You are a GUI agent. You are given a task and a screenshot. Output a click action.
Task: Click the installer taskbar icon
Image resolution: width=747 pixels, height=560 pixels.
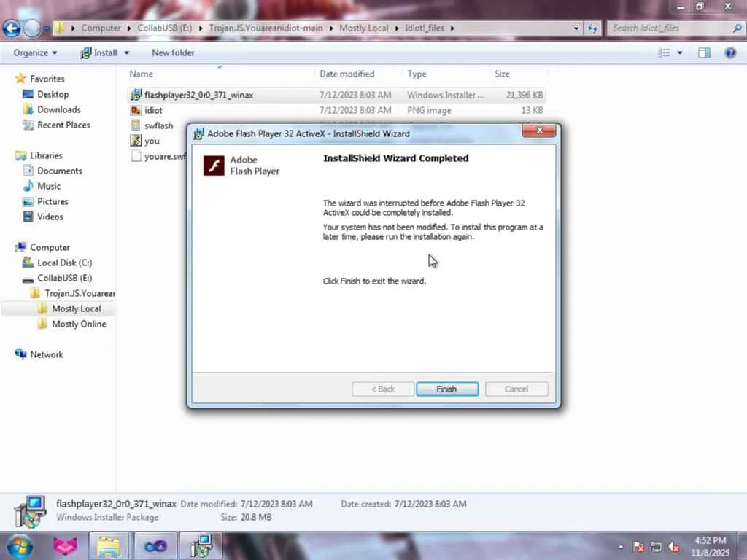click(x=201, y=546)
